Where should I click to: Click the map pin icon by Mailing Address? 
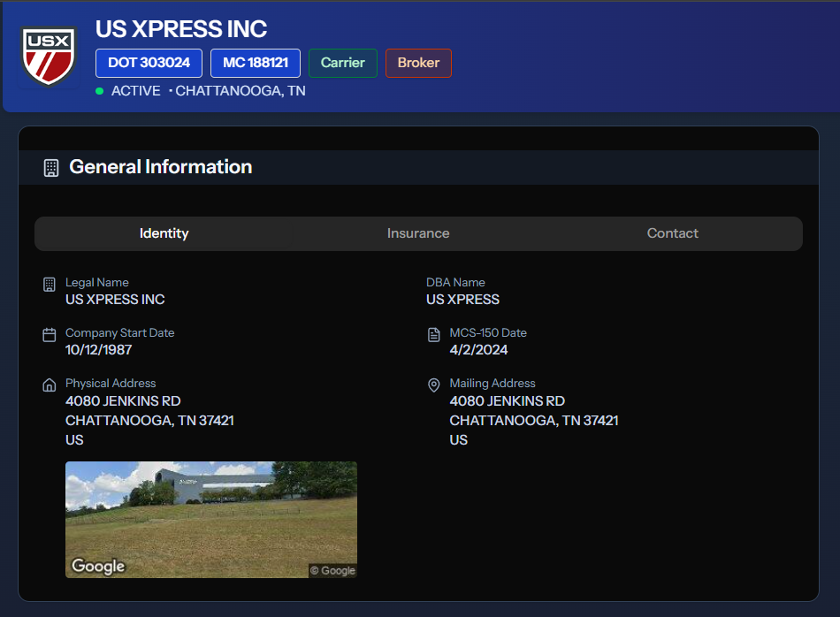point(433,385)
